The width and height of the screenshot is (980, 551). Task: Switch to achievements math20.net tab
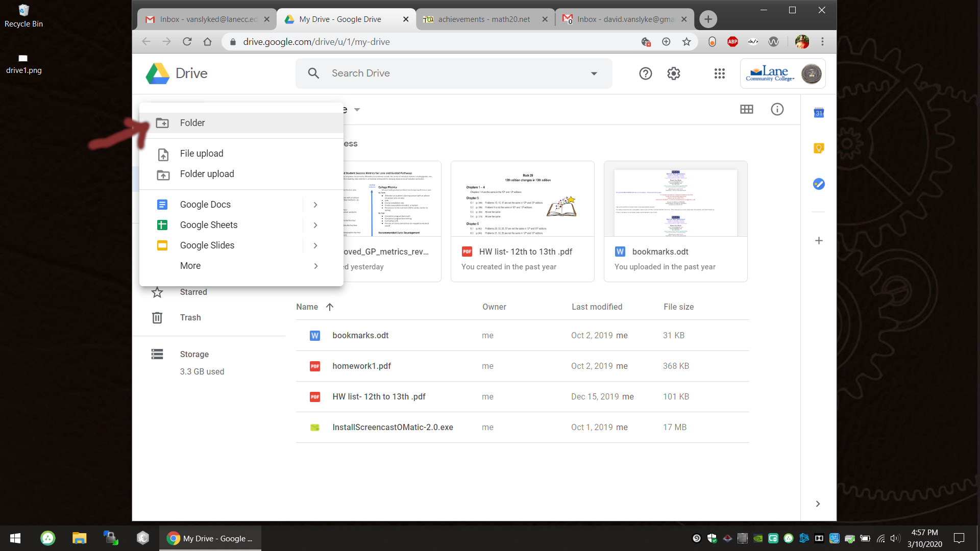485,19
